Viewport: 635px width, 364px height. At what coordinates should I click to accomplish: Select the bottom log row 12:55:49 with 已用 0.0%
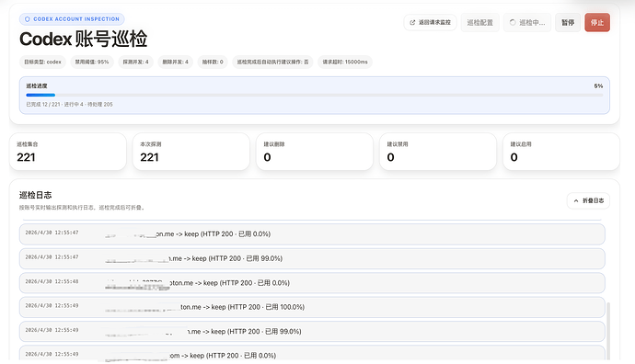point(312,353)
